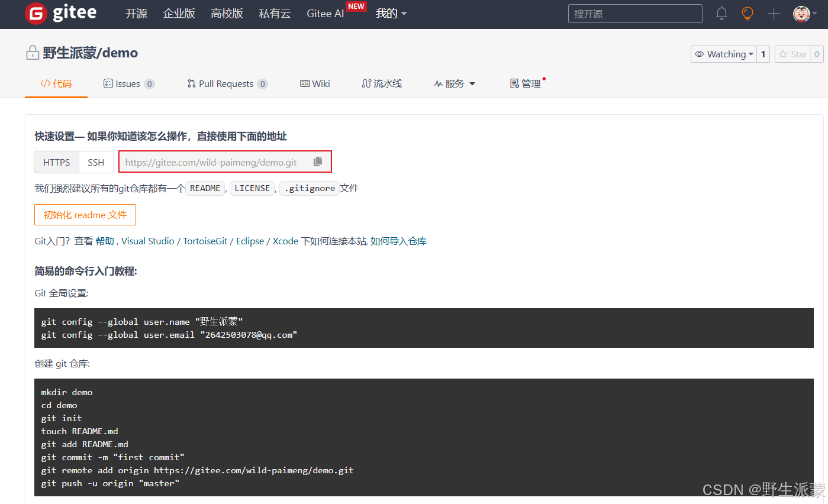Open the 我的 dropdown menu
Image resolution: width=828 pixels, height=504 pixels.
[x=391, y=14]
